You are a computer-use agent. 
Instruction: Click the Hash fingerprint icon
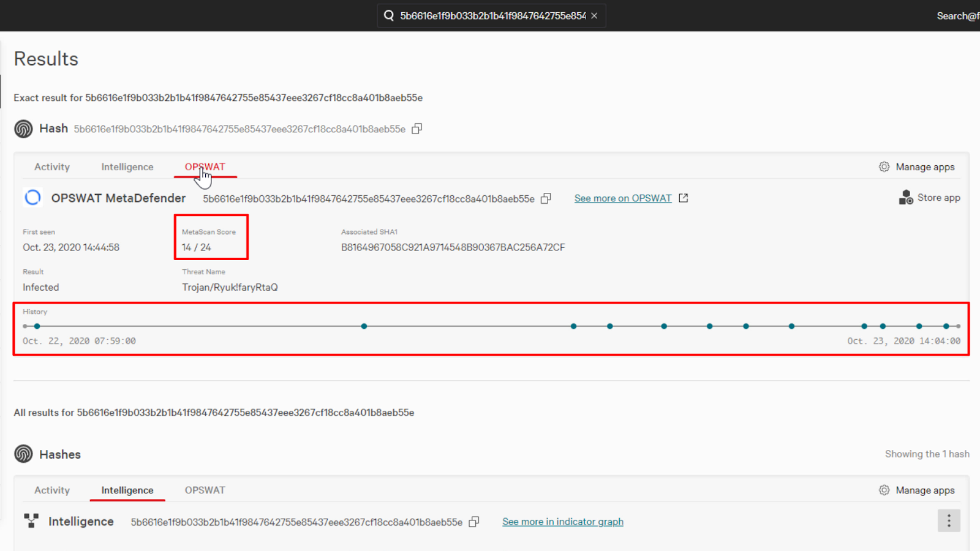coord(23,129)
